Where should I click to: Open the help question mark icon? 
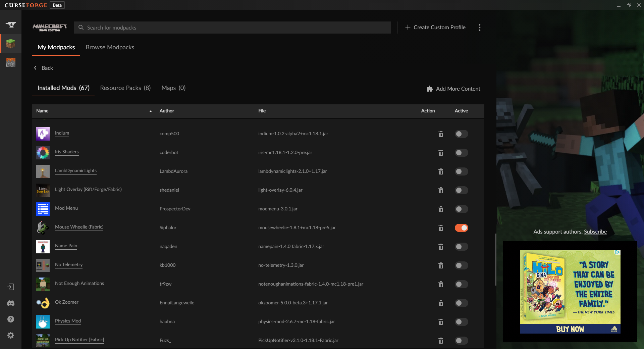[x=11, y=319]
